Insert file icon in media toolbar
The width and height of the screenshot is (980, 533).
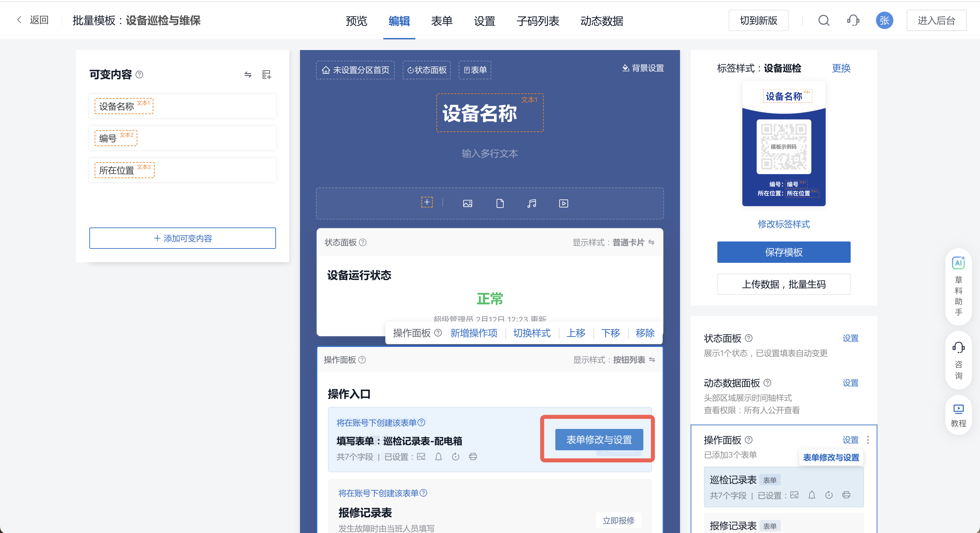point(500,204)
